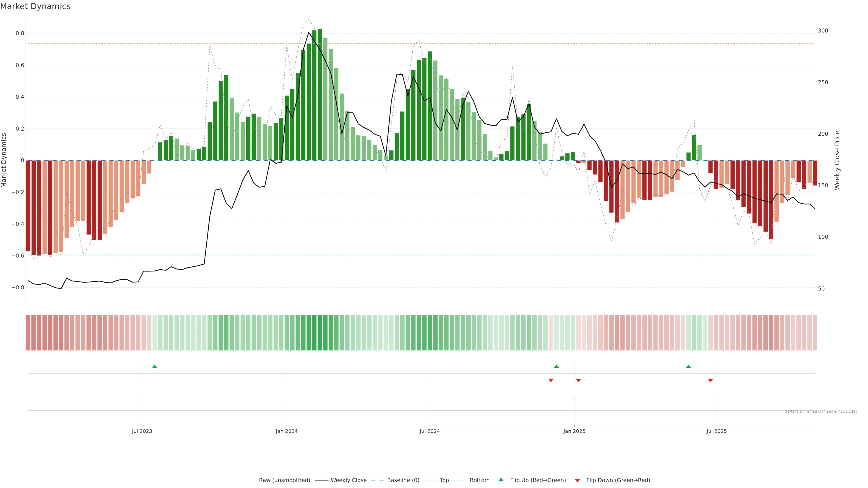
Task: Click the red flip-down triangle nearest Jul 2025
Action: click(710, 380)
